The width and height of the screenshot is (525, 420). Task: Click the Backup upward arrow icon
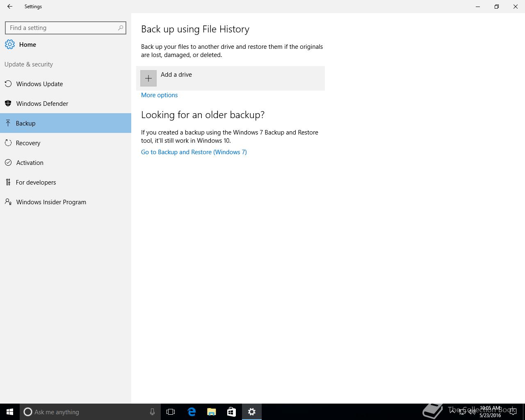8,123
